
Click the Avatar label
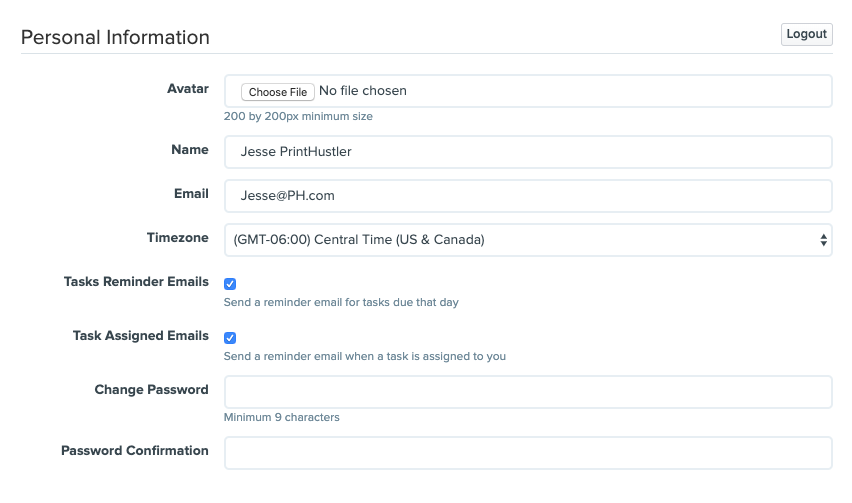click(x=187, y=89)
